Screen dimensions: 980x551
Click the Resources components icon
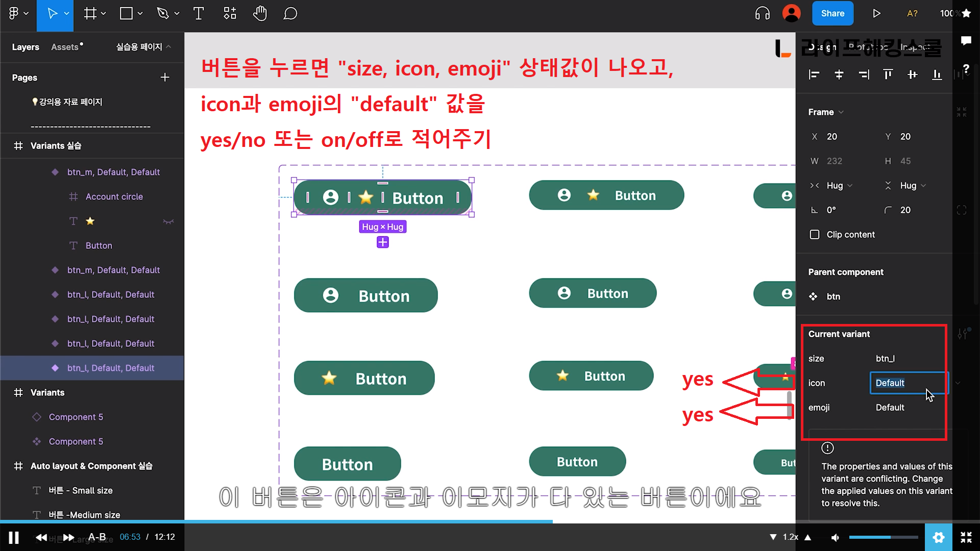click(230, 14)
